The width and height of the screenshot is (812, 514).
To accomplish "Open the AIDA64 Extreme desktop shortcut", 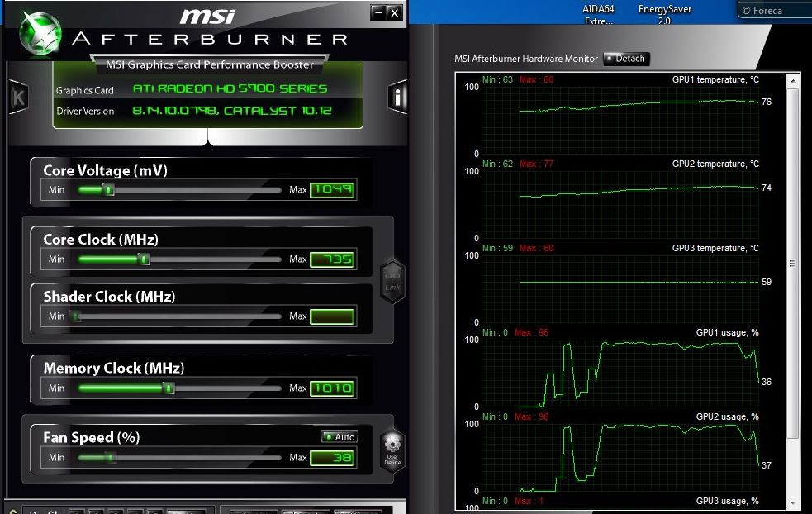I will 598,15.
